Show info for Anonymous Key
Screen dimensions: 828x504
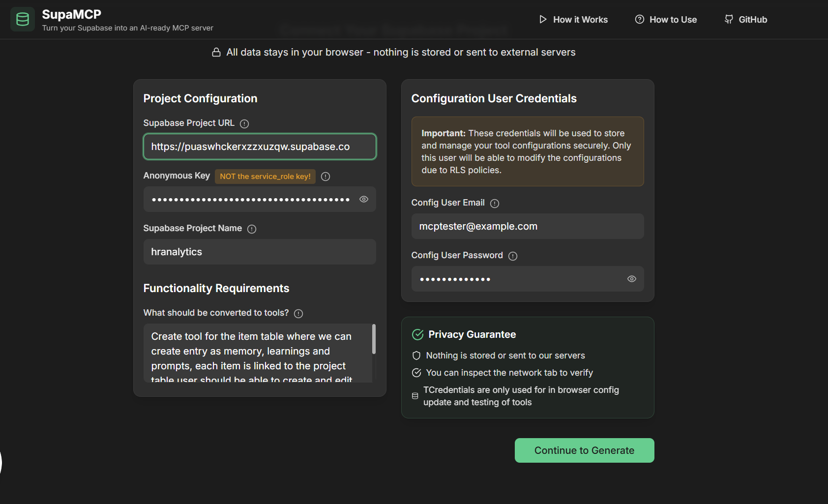[325, 177]
